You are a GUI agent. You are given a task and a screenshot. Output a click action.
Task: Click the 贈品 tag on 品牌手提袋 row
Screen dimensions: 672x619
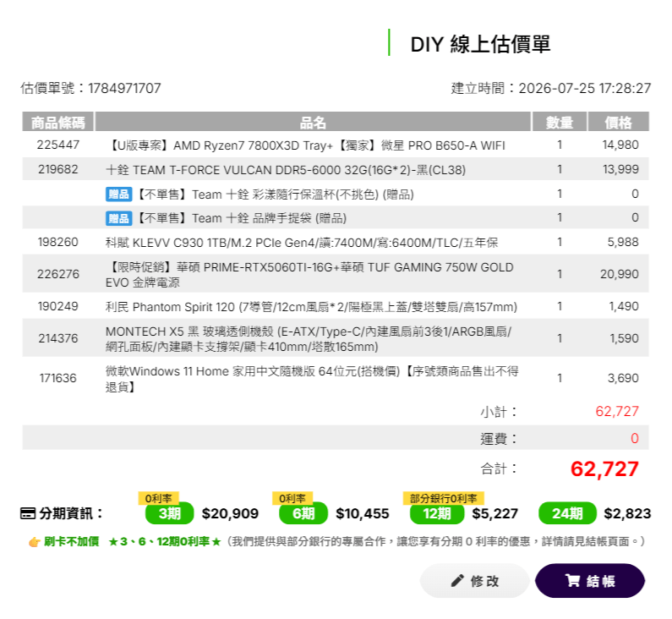118,218
